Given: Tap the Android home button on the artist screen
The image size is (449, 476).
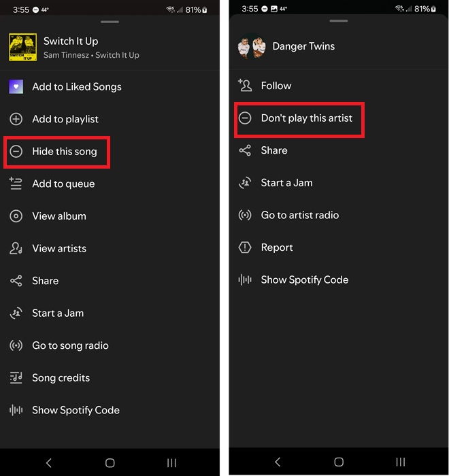Looking at the screenshot, I should (x=339, y=462).
